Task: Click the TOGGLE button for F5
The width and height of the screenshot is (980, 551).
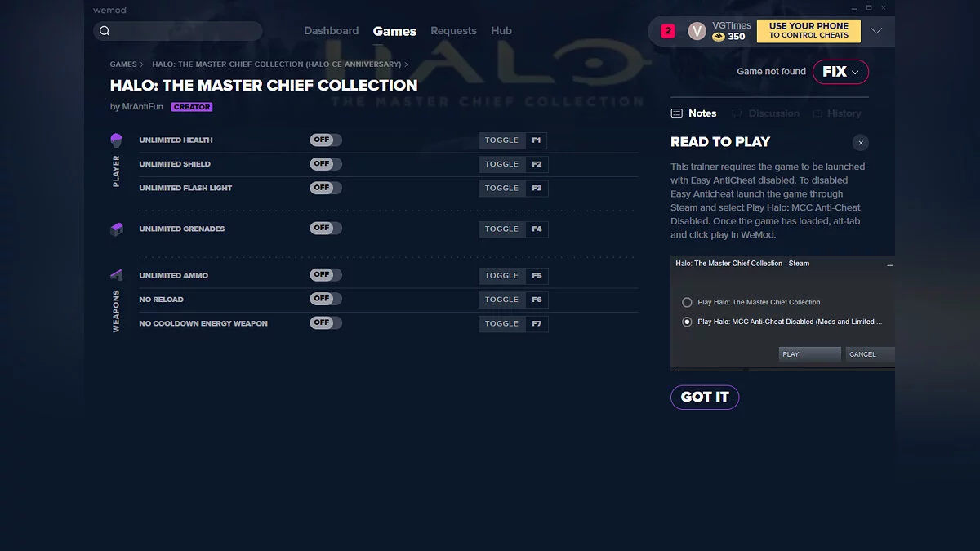Action: coord(501,275)
